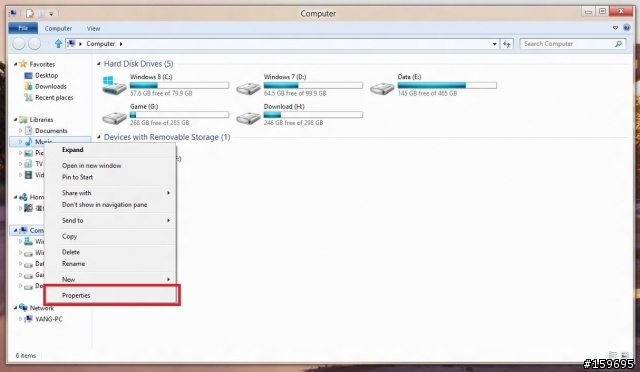Viewport: 640px width, 372px height.
Task: Click the 6 items status text
Action: 26,355
